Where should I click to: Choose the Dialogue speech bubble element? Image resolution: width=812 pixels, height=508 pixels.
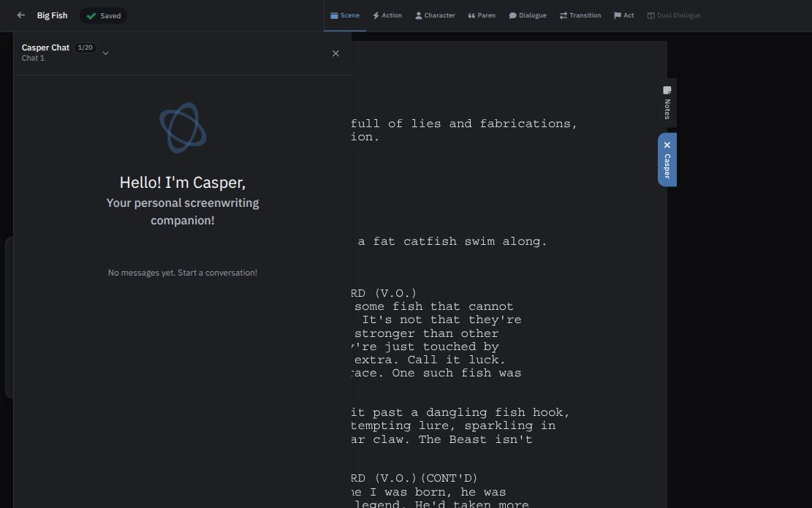pyautogui.click(x=528, y=15)
